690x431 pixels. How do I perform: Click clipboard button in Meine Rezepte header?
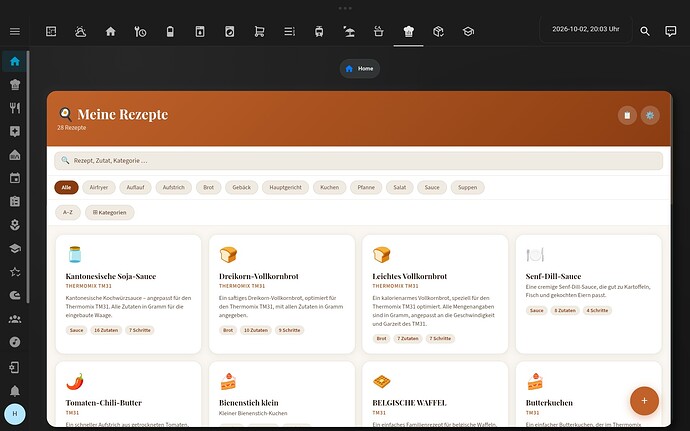coord(627,115)
